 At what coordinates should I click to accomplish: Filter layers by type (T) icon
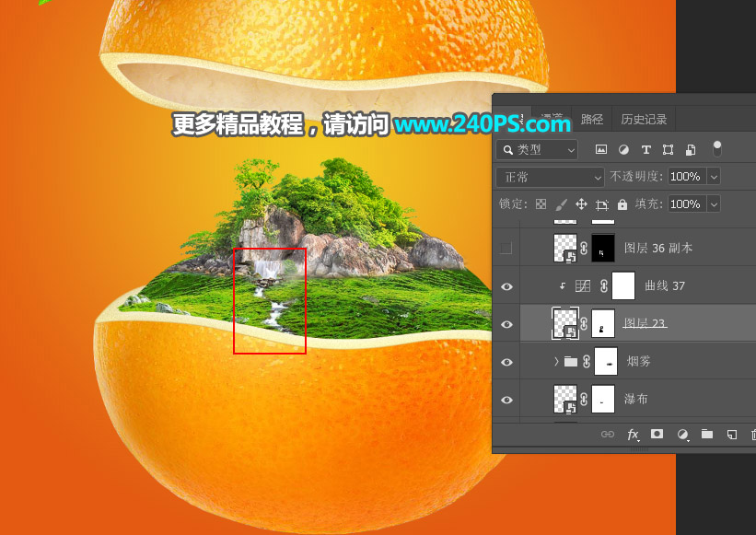(646, 149)
